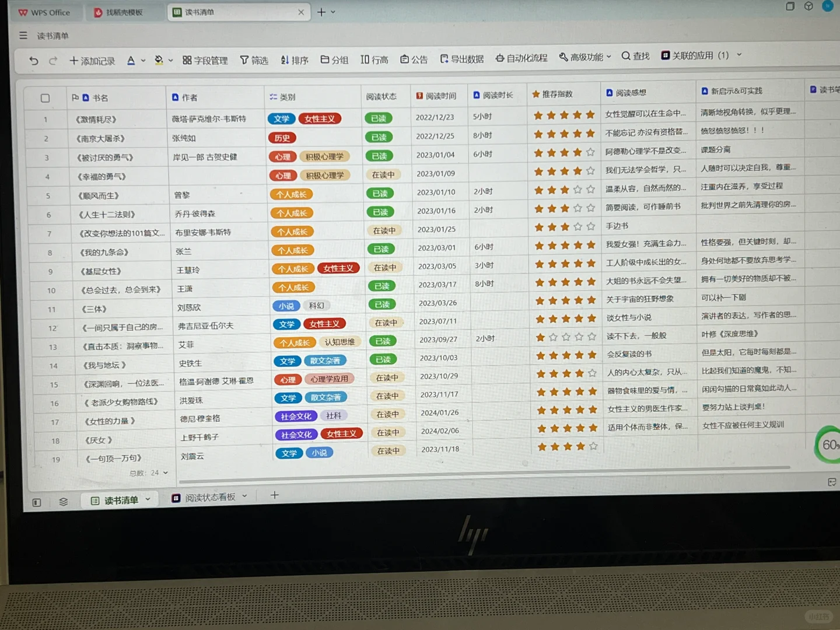Click the 科幻 tag in row 11

(317, 305)
